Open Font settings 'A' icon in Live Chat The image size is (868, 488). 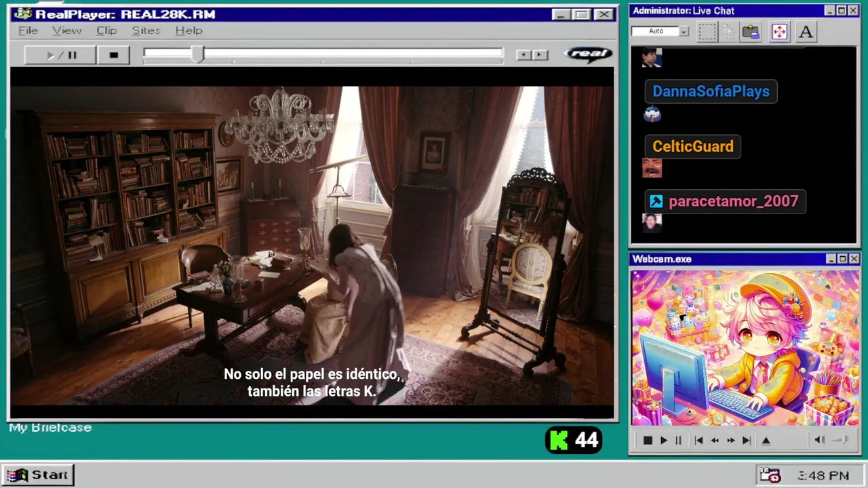pos(806,31)
